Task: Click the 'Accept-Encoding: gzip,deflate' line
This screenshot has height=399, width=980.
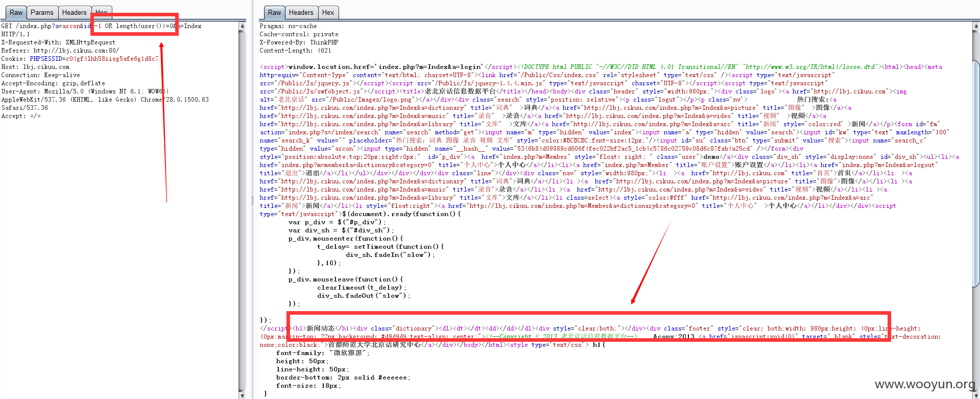Action: pos(53,83)
